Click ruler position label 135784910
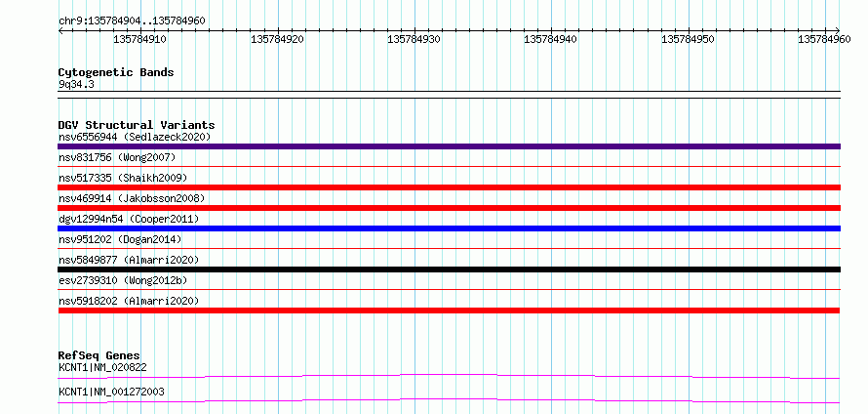Screen dimensions: 868x414 pos(139,40)
